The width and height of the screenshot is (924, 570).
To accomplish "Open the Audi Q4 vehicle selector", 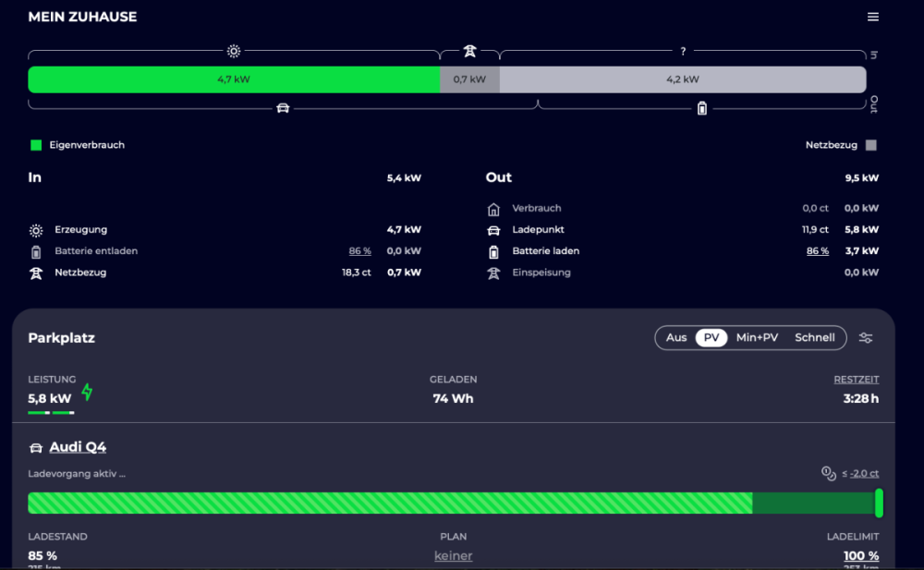I will coord(78,447).
